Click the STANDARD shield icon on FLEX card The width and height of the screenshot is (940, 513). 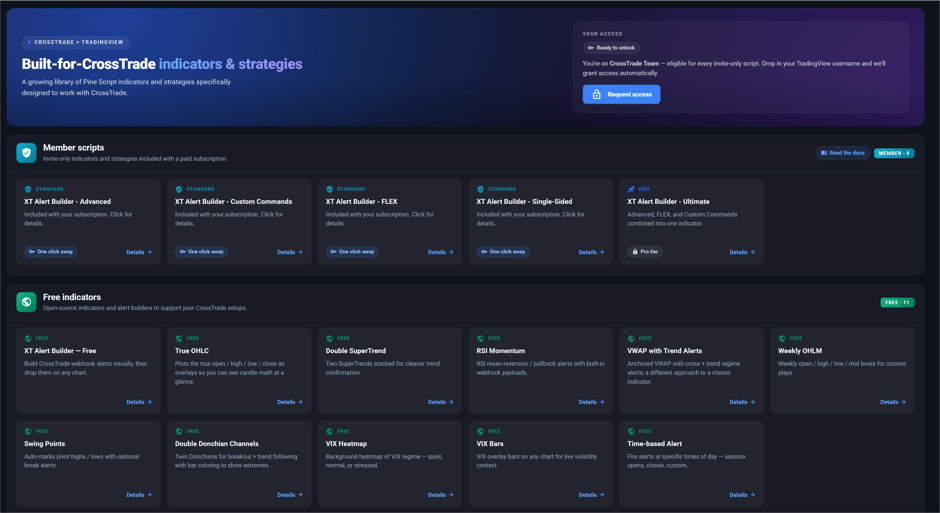(329, 189)
